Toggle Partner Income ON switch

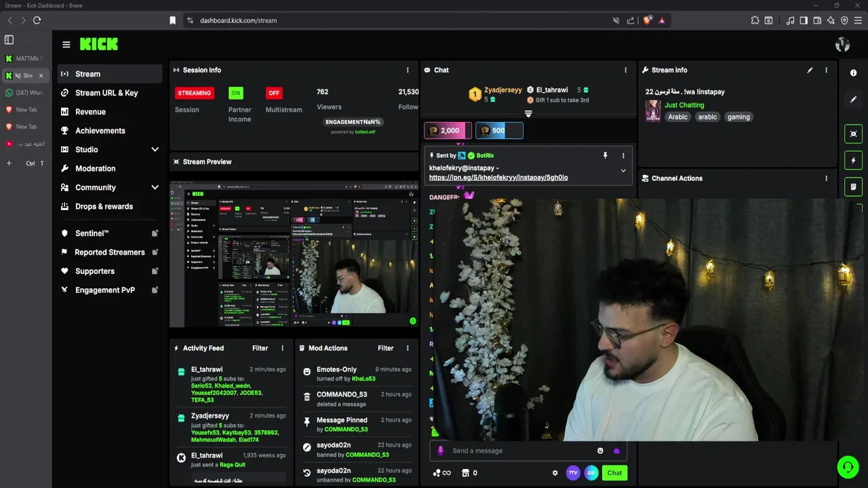point(235,93)
